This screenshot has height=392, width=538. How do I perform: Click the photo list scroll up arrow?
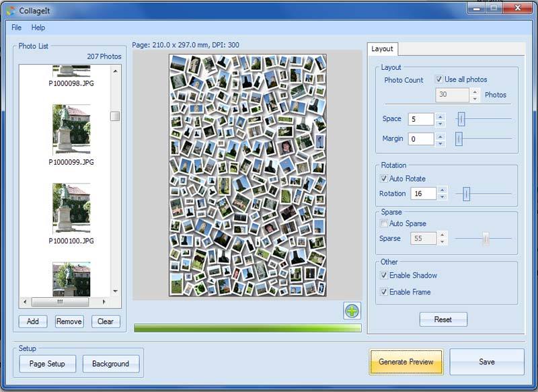[x=115, y=71]
